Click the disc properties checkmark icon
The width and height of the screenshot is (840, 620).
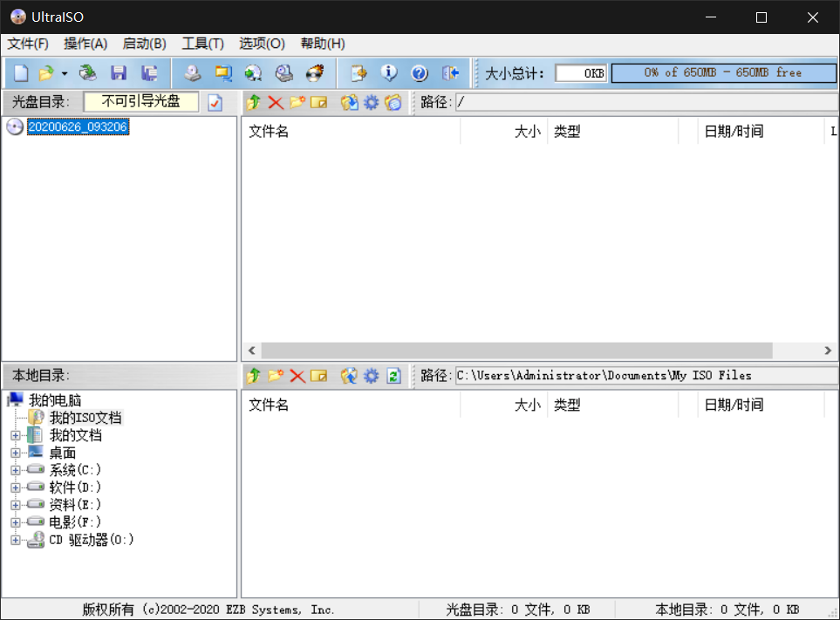point(215,102)
